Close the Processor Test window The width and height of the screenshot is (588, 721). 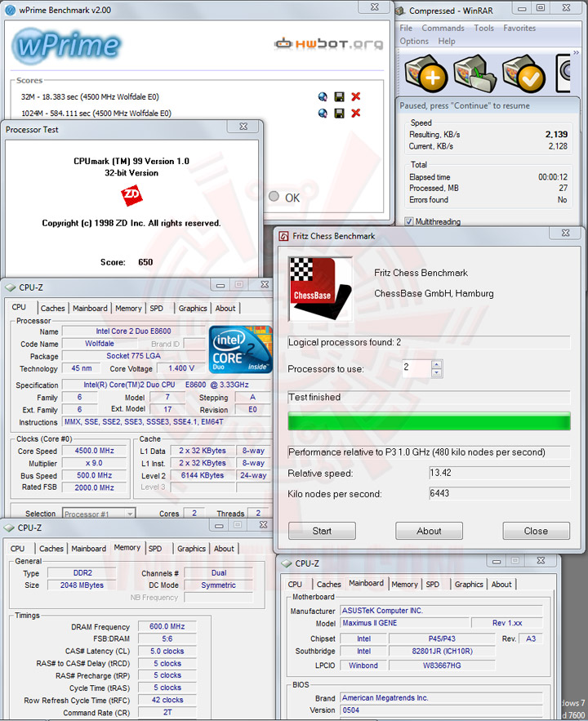click(243, 127)
